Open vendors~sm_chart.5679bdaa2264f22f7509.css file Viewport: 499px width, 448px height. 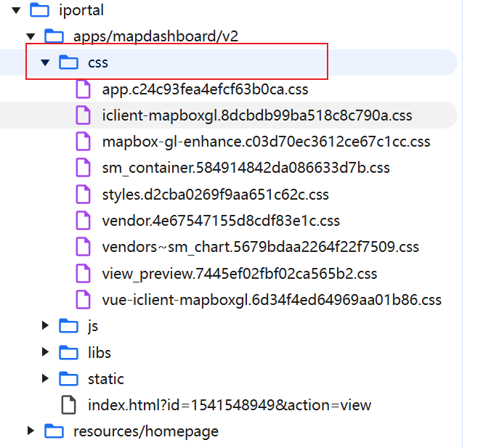click(260, 247)
